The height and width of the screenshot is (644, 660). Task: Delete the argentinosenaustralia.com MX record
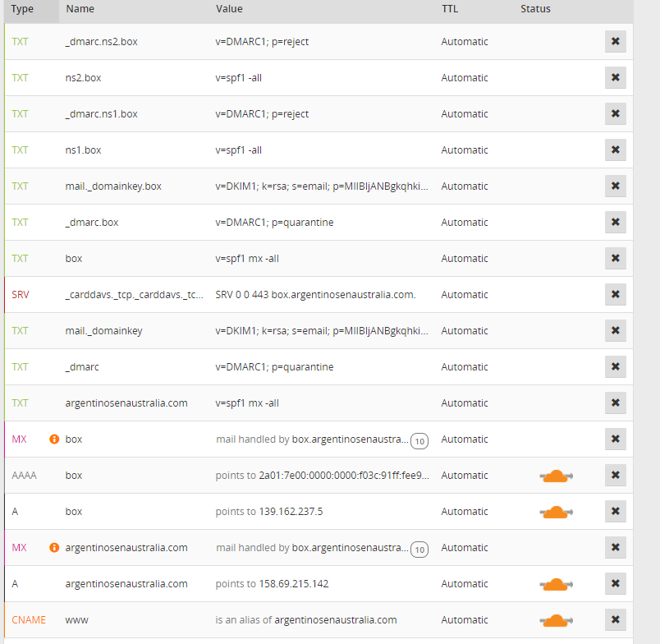point(616,548)
